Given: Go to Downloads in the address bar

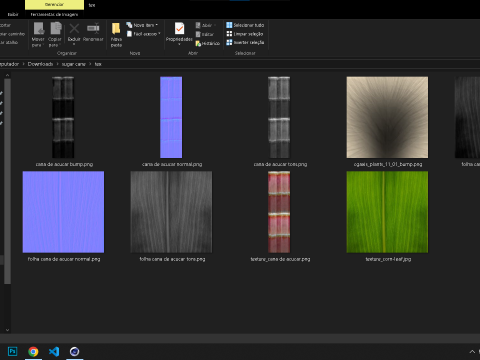Looking at the screenshot, I should tap(40, 64).
